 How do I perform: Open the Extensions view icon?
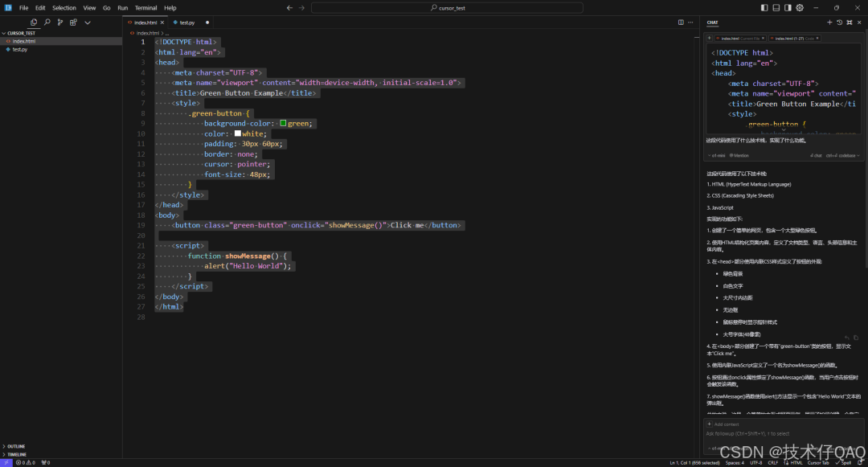tap(73, 23)
